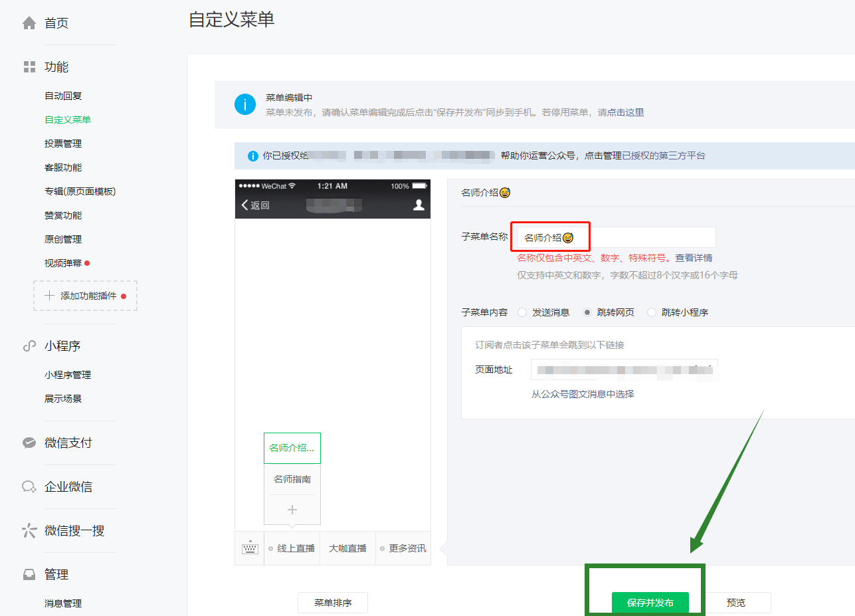Open 自动回复 in sidebar
The image size is (855, 616).
click(x=63, y=96)
